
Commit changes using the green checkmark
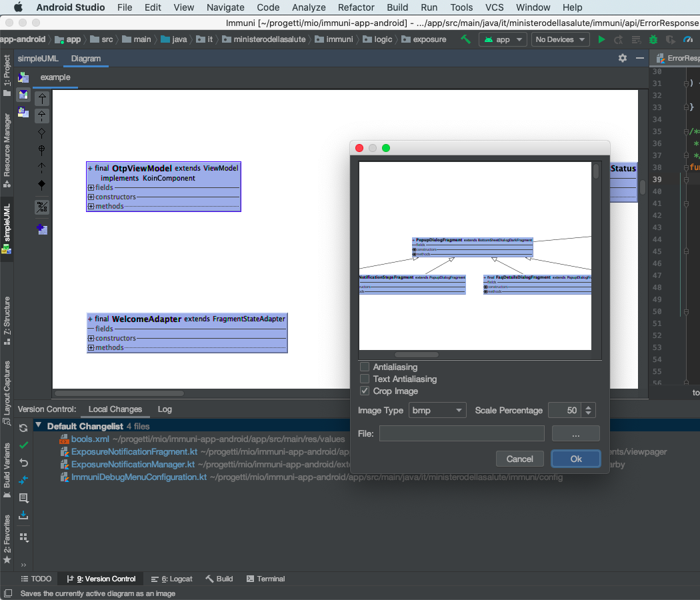(x=23, y=445)
